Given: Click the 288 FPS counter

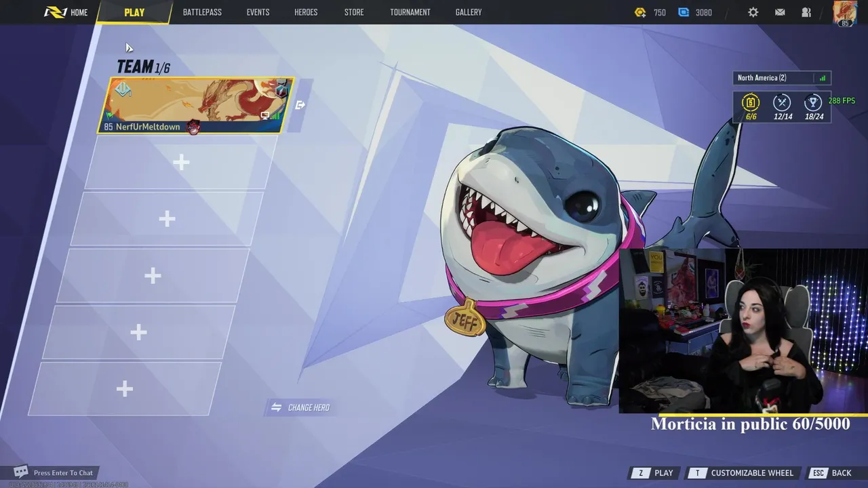Looking at the screenshot, I should click(x=842, y=100).
